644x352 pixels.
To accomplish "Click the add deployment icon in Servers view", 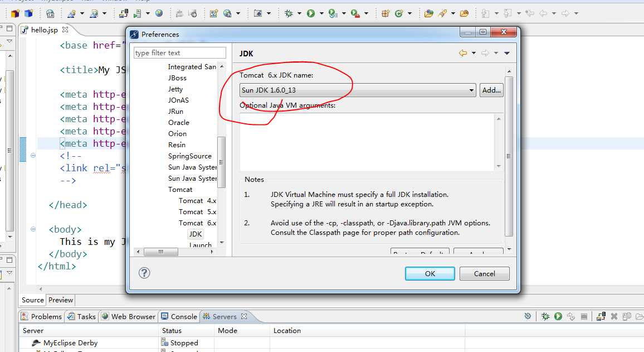I will click(601, 316).
